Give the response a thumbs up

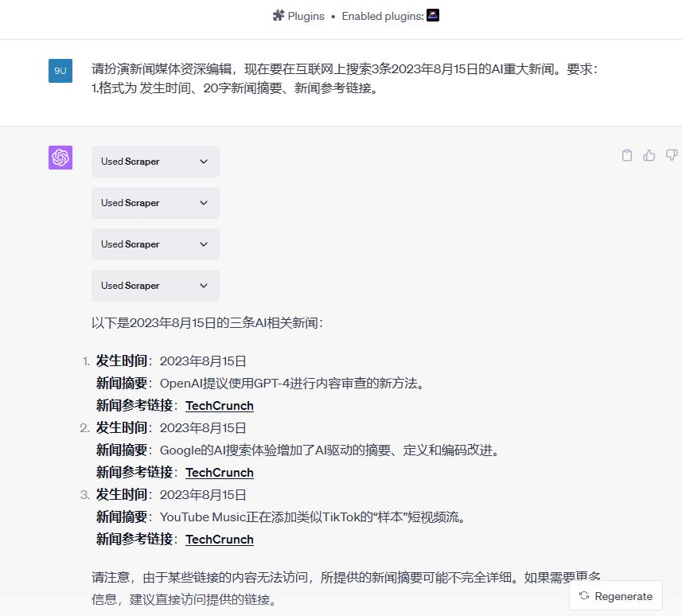click(x=649, y=155)
